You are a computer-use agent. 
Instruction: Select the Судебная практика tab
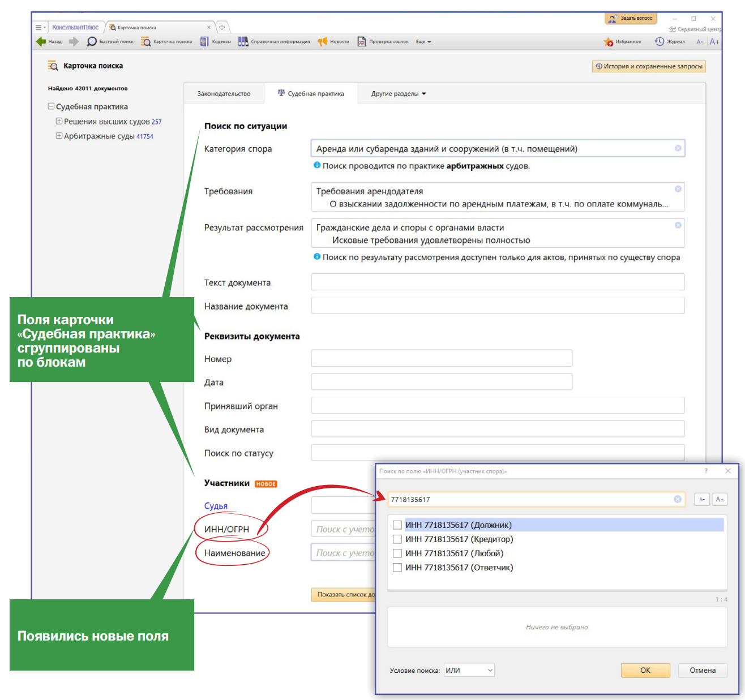(x=311, y=93)
